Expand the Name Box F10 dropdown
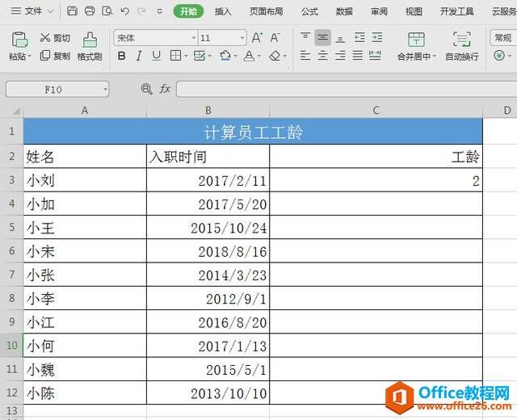Viewport: 517px width, 420px height. (x=105, y=89)
